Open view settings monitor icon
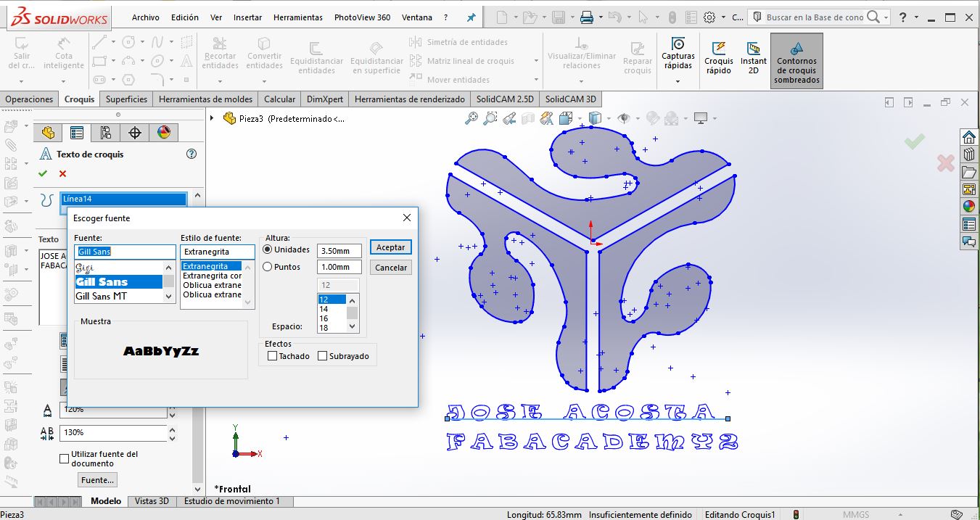Screen dimensions: 980x520 pos(701,118)
